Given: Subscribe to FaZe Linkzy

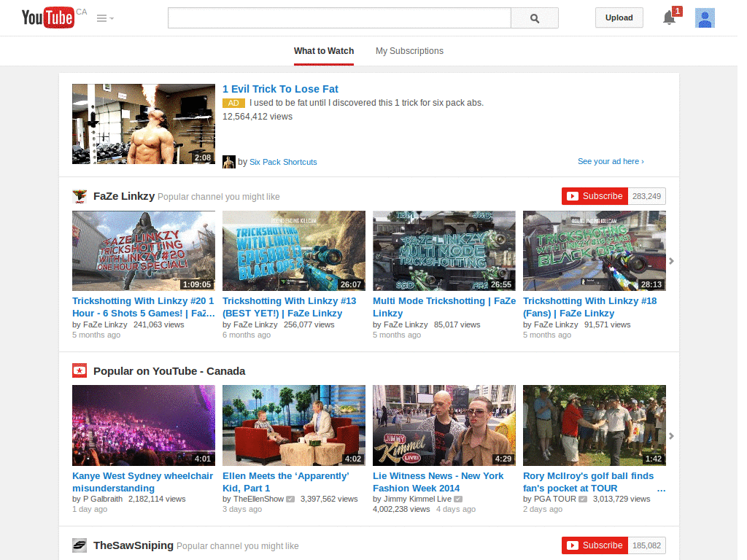Looking at the screenshot, I should [595, 196].
